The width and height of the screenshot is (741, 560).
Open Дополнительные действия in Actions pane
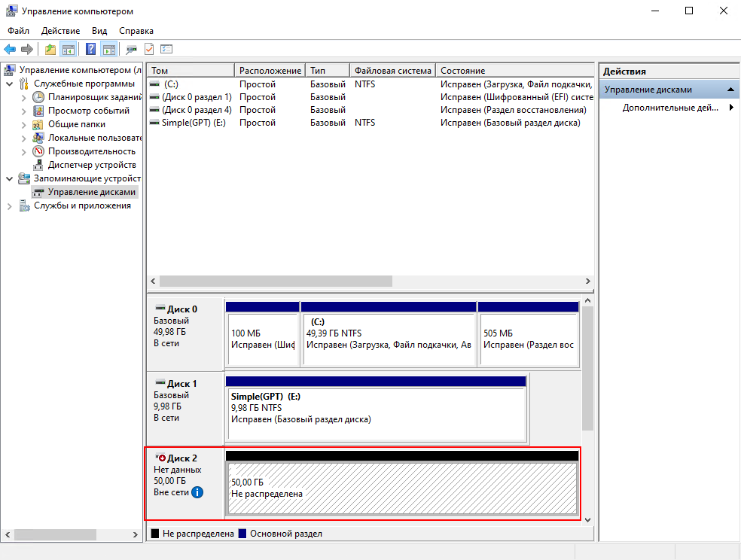click(670, 108)
